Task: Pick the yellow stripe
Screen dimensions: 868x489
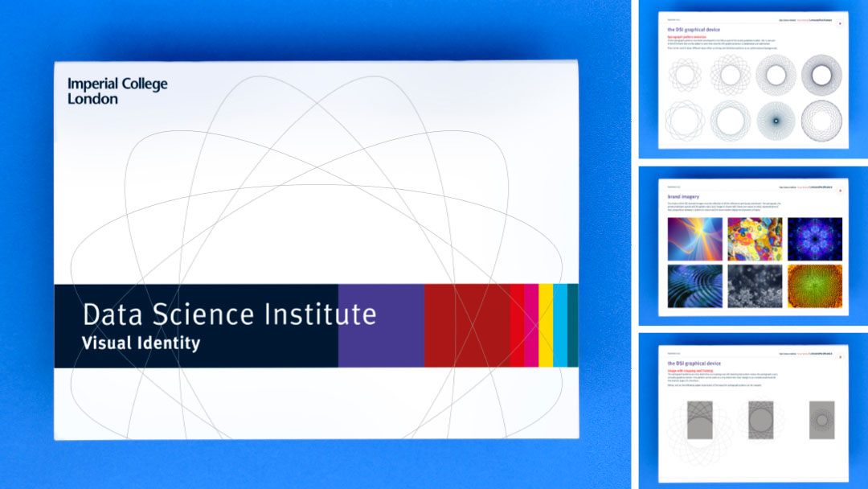Action: click(546, 326)
